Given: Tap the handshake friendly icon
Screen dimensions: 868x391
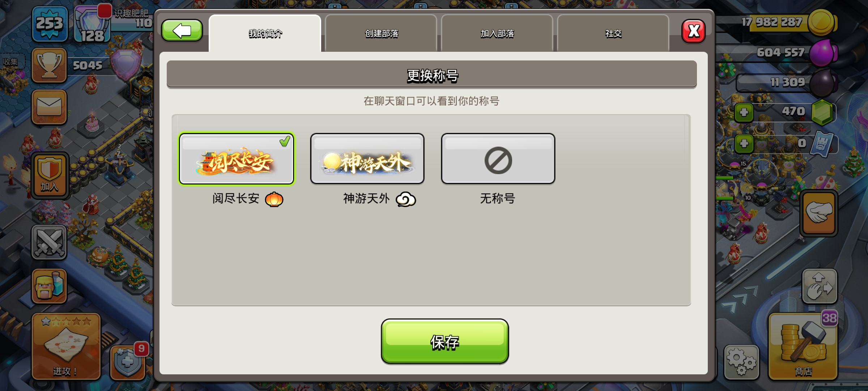Looking at the screenshot, I should click(x=819, y=214).
